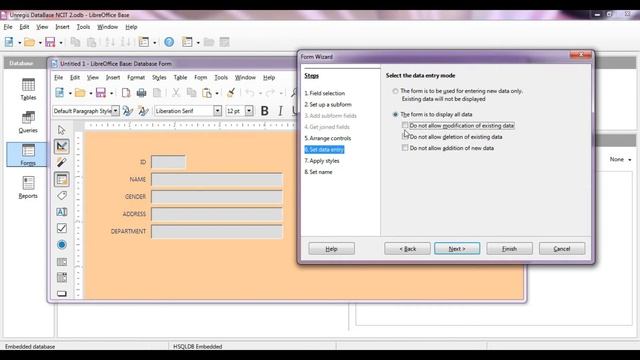This screenshot has width=640, height=360.
Task: Click the DEPARTMENT field on the form
Action: 217,231
